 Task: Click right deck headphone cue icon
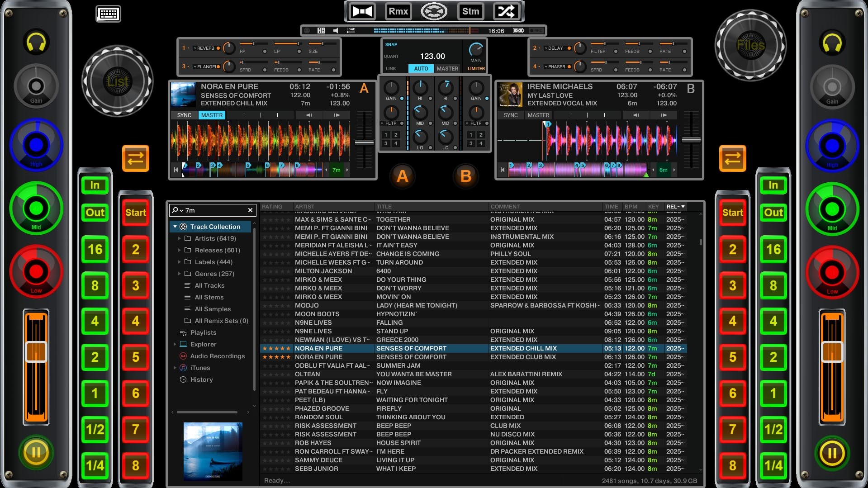832,43
